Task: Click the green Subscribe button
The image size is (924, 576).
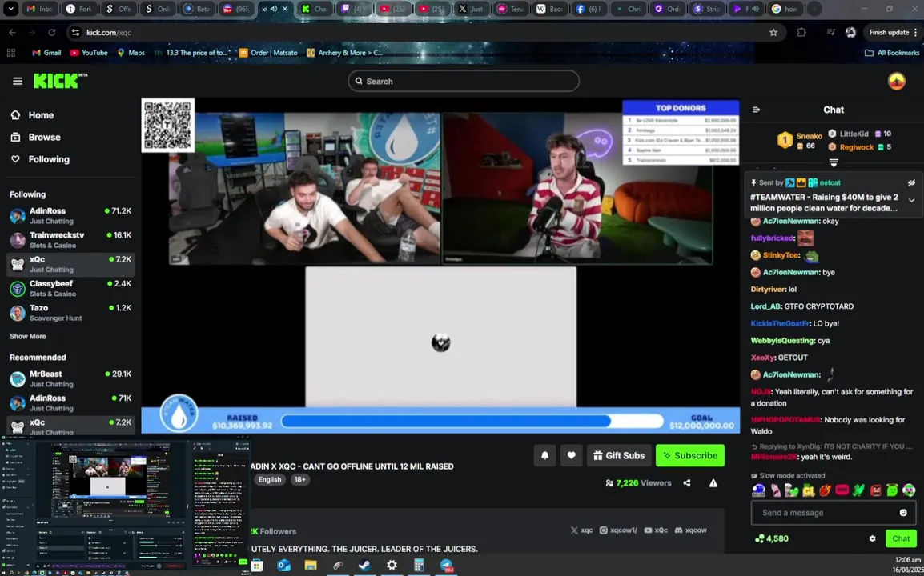Action: (690, 455)
